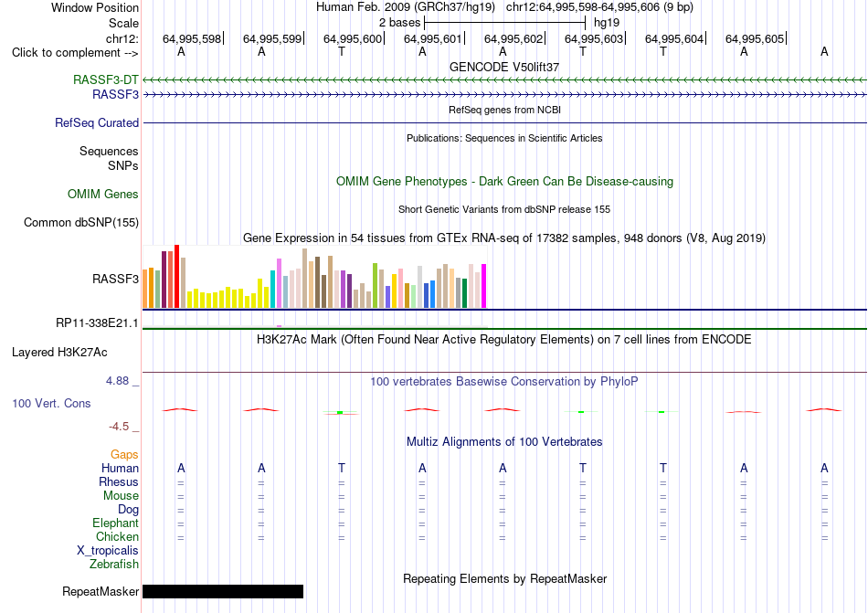Click the Layered H3K27Ac track label
This screenshot has height=613, width=868.
coord(59,353)
